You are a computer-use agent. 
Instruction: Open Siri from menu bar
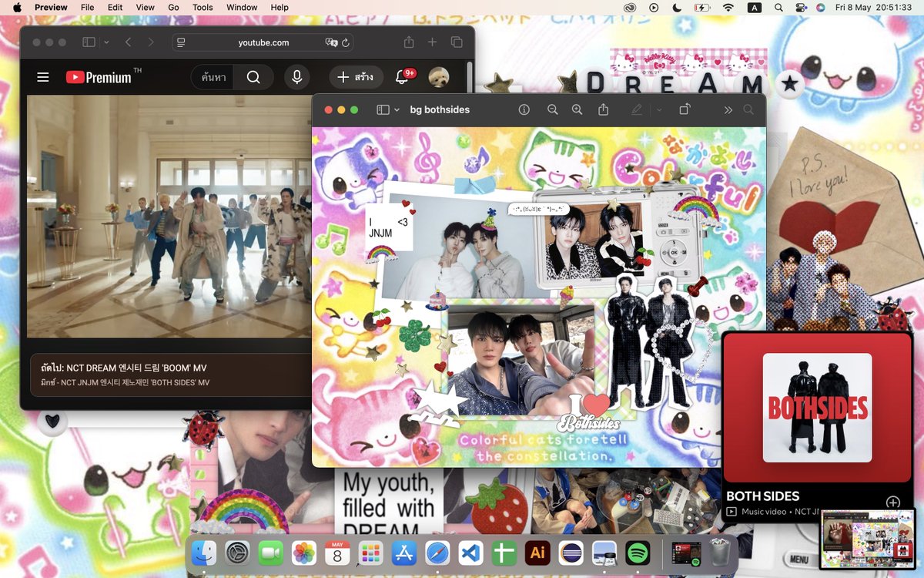coord(821,7)
